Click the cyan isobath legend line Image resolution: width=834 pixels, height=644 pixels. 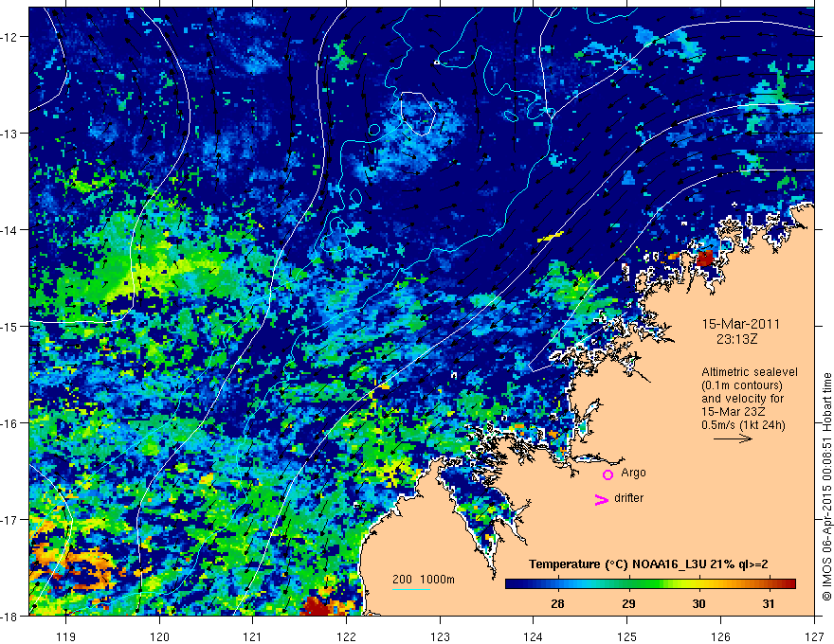click(411, 589)
